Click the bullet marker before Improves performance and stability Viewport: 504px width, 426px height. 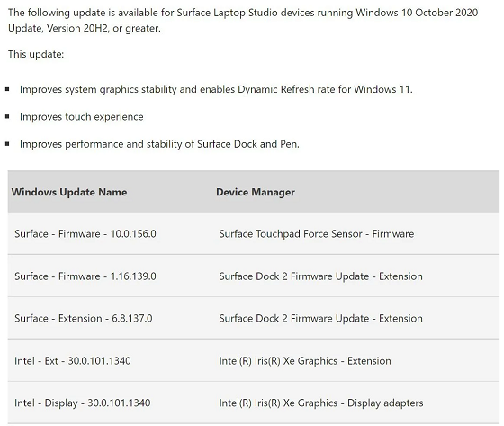(x=7, y=144)
